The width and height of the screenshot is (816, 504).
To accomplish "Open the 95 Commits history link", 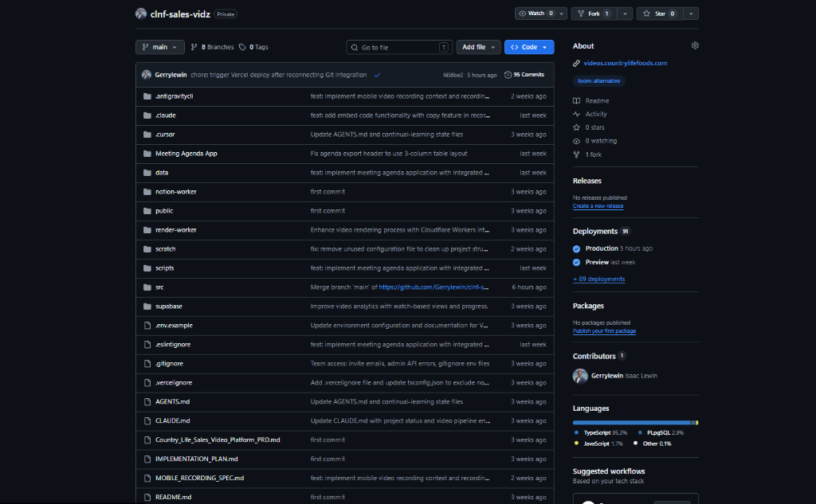I will 524,75.
